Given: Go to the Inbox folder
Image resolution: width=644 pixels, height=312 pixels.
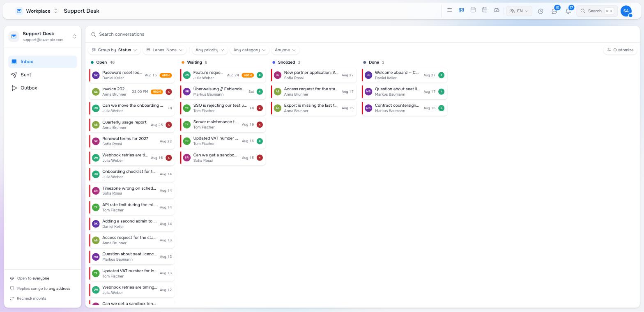Looking at the screenshot, I should (43, 62).
